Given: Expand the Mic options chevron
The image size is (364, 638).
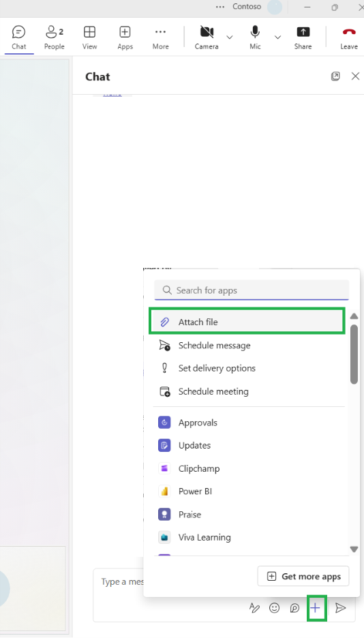Looking at the screenshot, I should point(277,37).
